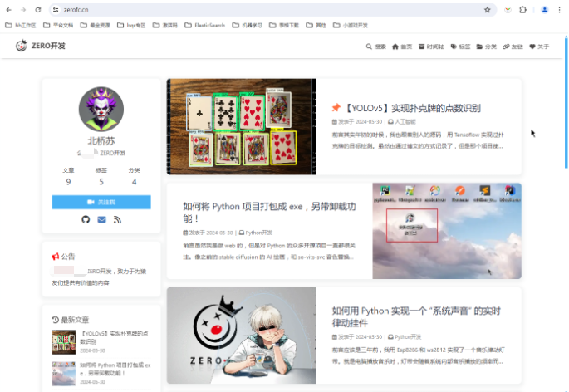
Task: Open the hh工作区 bookmark folder
Action: pos(20,25)
